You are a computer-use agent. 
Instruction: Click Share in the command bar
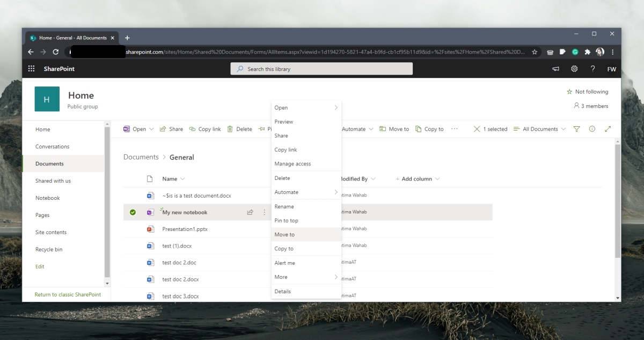pyautogui.click(x=171, y=129)
